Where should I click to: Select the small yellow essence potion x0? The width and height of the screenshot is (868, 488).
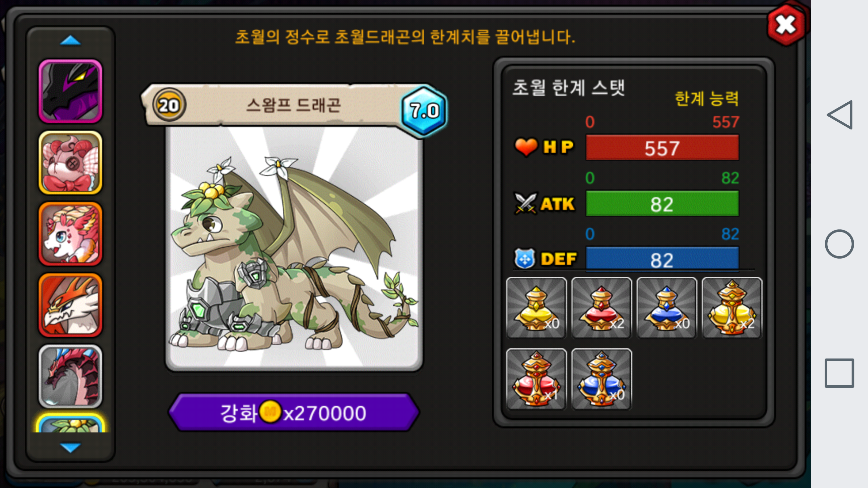(x=536, y=308)
